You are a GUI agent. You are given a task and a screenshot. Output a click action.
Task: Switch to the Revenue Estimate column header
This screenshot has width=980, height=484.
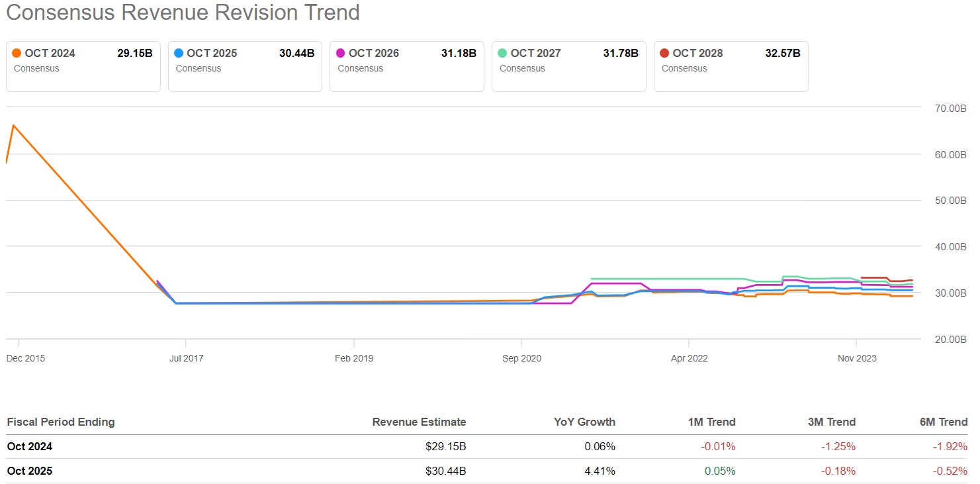pyautogui.click(x=418, y=422)
